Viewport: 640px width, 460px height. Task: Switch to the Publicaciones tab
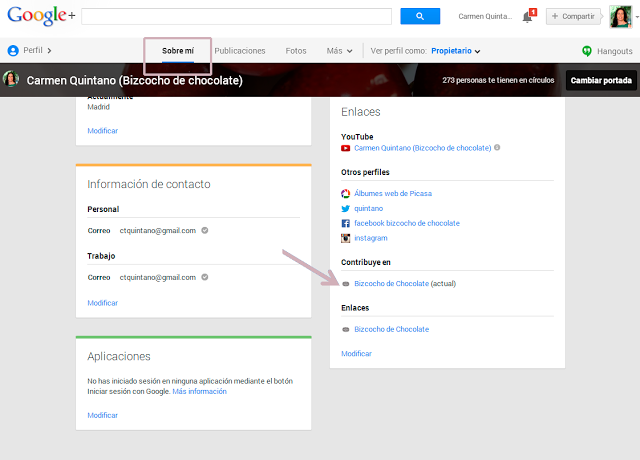pyautogui.click(x=240, y=51)
